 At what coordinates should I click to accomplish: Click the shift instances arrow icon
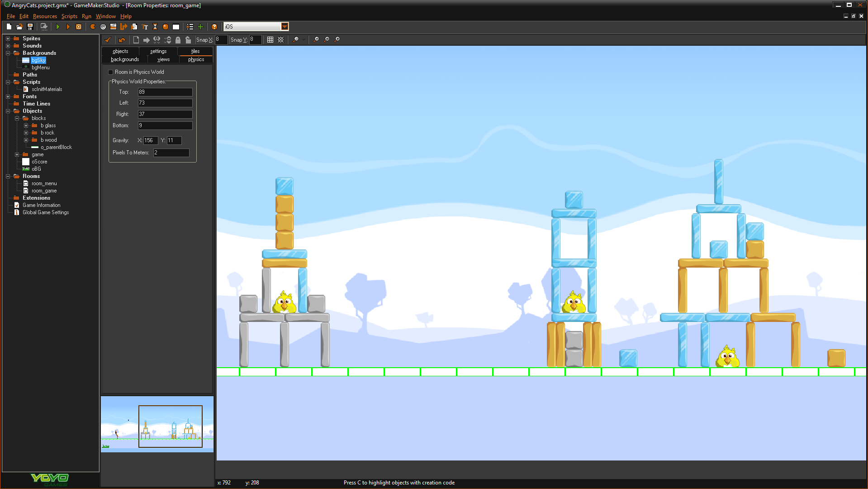[146, 39]
